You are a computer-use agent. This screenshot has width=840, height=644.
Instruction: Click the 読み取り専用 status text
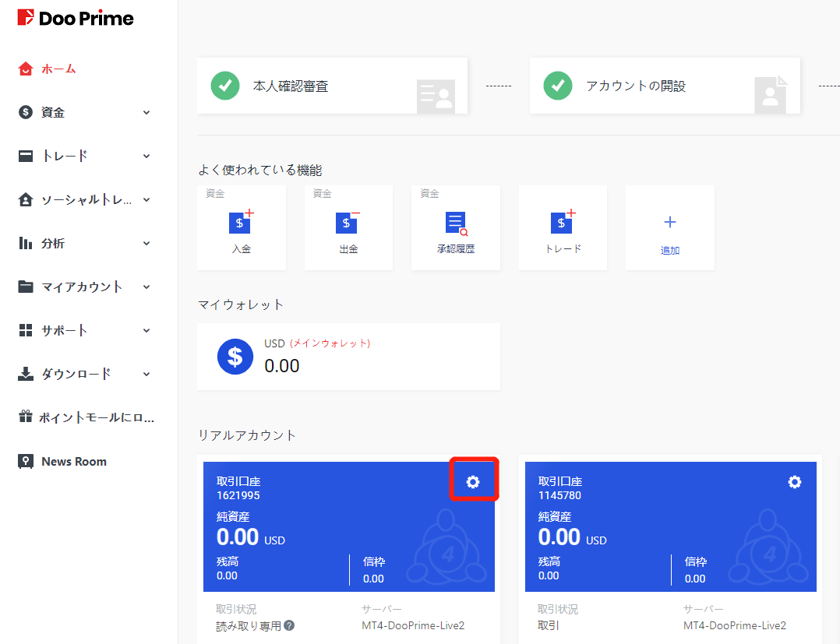pyautogui.click(x=249, y=626)
